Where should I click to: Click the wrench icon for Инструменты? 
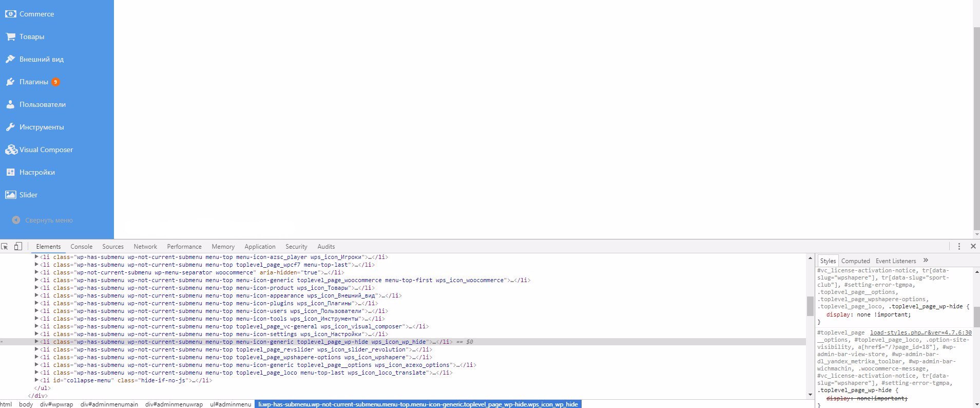tap(10, 127)
